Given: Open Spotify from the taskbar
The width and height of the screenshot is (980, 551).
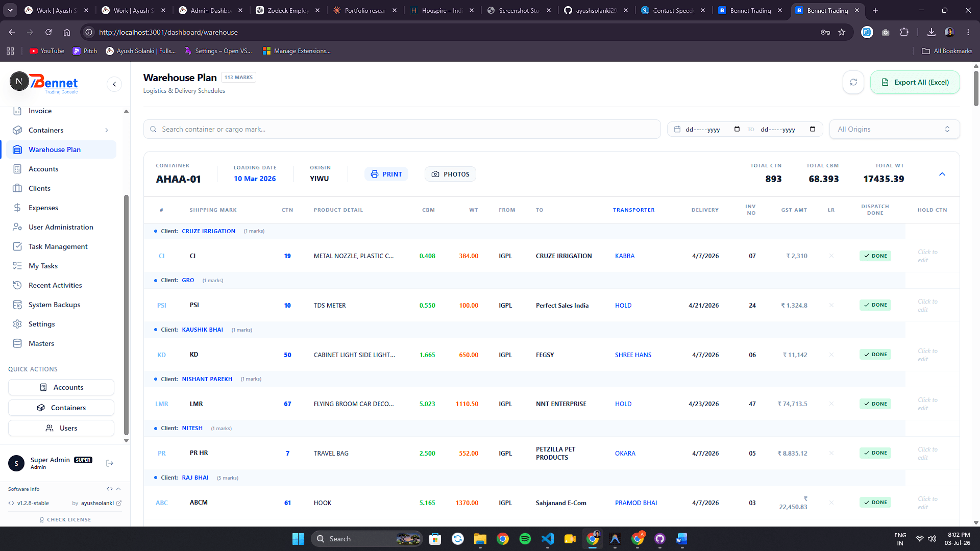Looking at the screenshot, I should click(x=525, y=539).
